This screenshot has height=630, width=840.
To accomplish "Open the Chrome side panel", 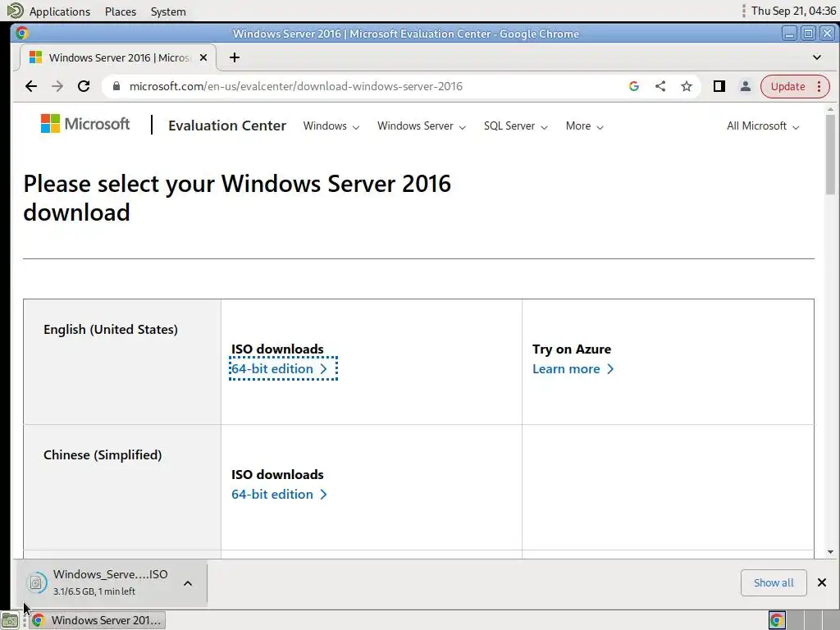I will point(719,86).
